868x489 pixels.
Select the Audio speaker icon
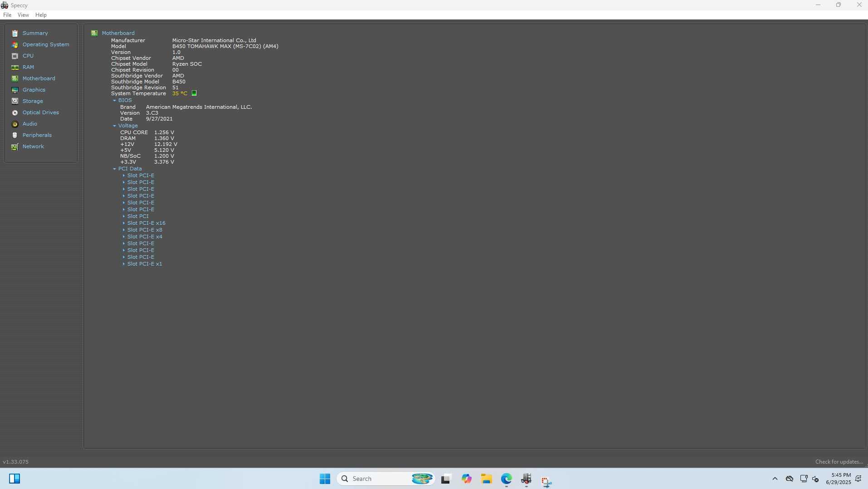[x=15, y=124]
